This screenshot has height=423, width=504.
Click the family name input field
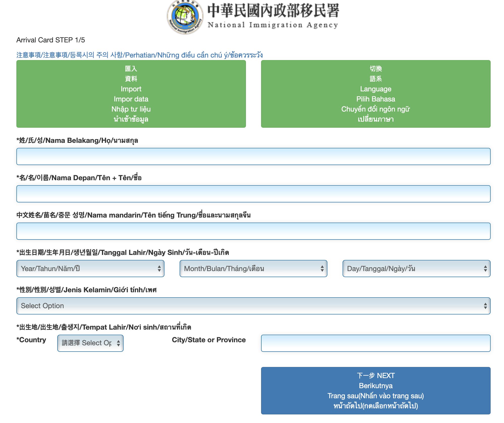tap(253, 156)
